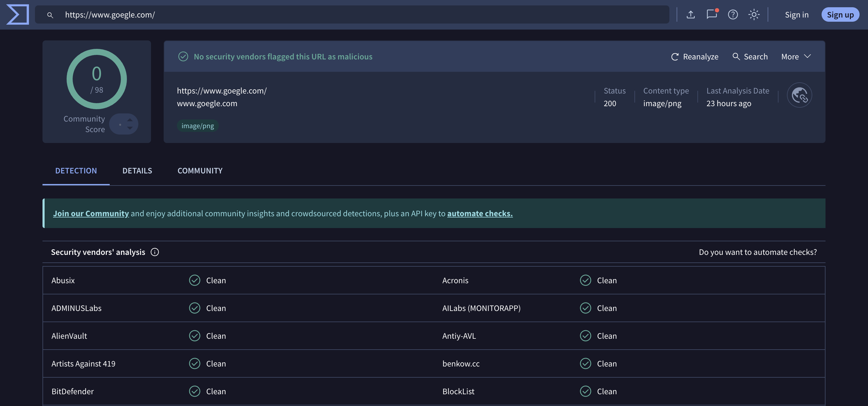The image size is (868, 406).
Task: Click the search magnifier in URL bar
Action: 50,15
